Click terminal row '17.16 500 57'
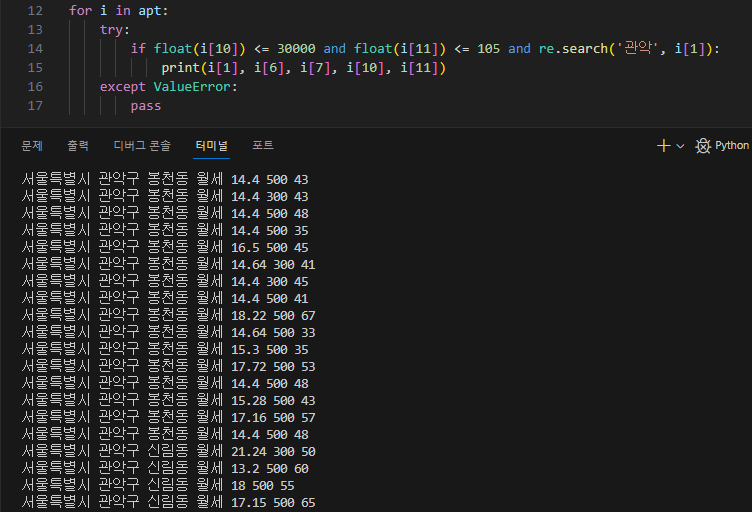The width and height of the screenshot is (752, 512). (168, 418)
